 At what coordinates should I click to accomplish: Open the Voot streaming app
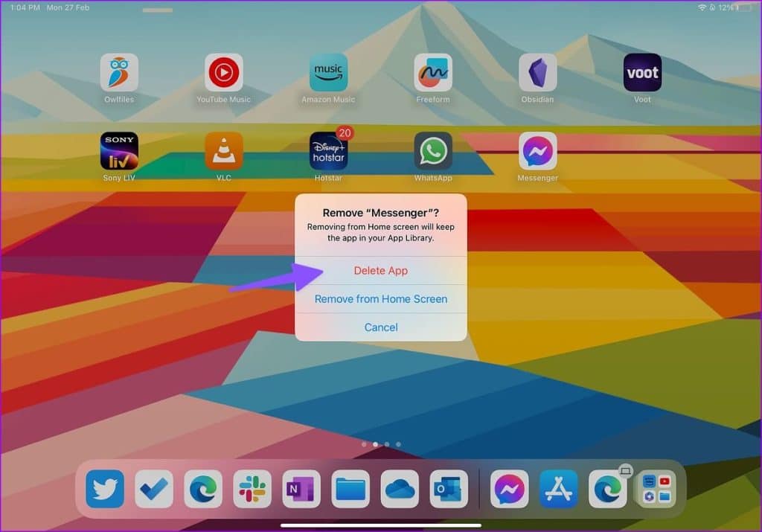pyautogui.click(x=641, y=71)
